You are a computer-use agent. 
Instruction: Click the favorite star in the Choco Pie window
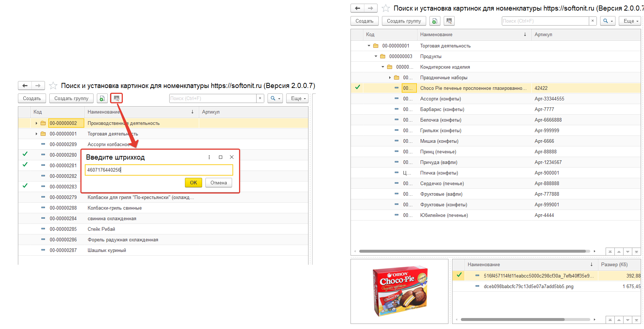[386, 8]
